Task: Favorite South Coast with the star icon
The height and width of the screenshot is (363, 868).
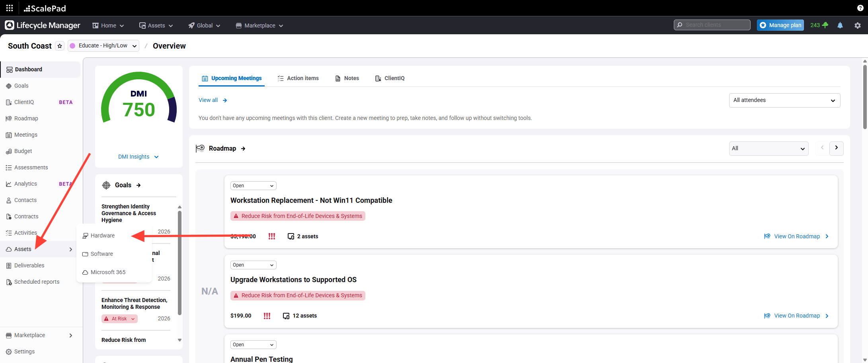Action: pyautogui.click(x=60, y=46)
